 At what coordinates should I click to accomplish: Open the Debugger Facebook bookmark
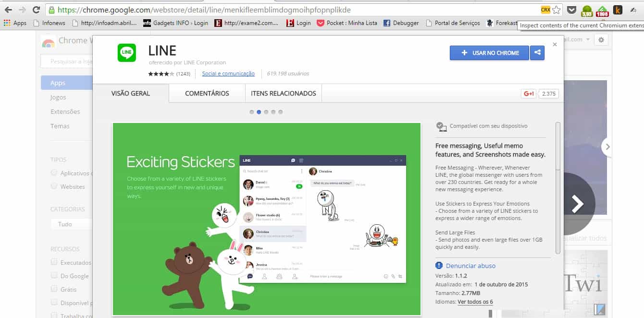click(x=401, y=23)
